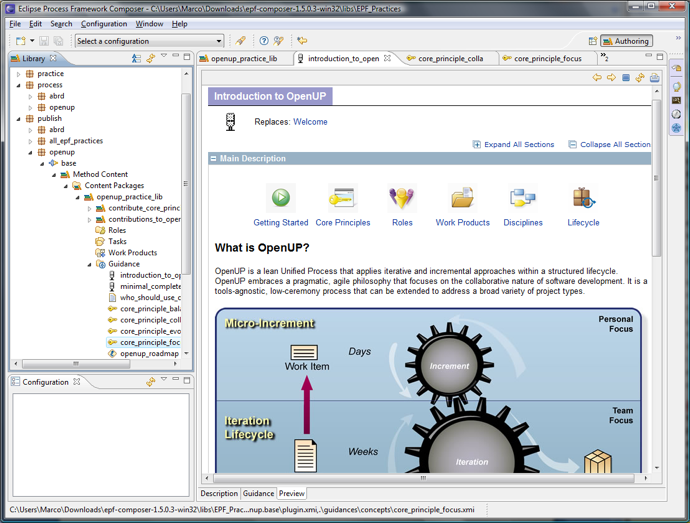Collapse the process tree node
The height and width of the screenshot is (523, 690).
(x=18, y=85)
